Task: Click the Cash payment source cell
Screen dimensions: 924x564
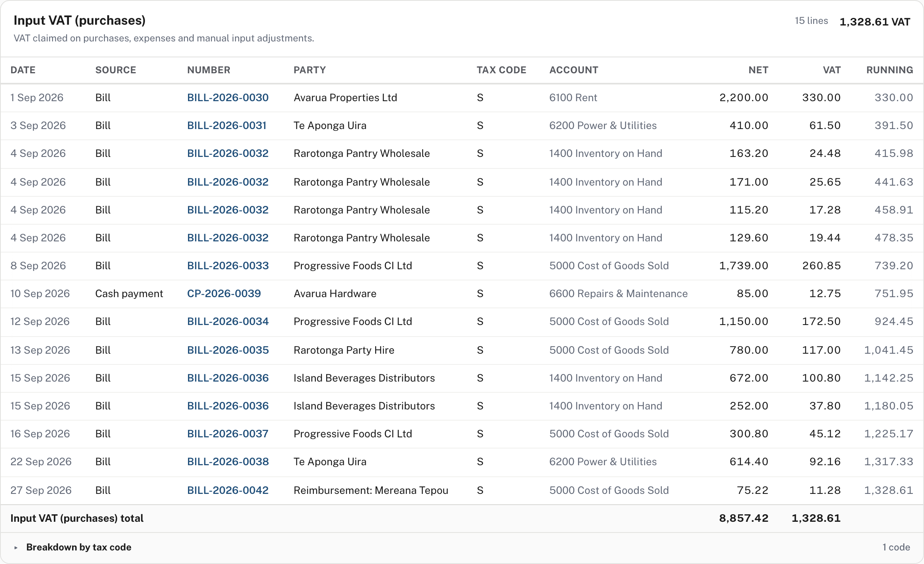Action: 129,294
